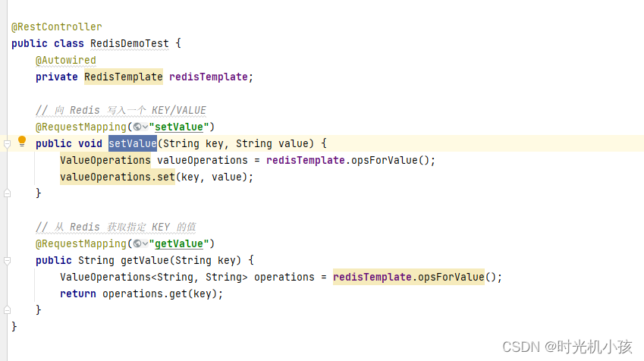Click the "setValue" mapping string link
The height and width of the screenshot is (361, 644).
pos(179,127)
